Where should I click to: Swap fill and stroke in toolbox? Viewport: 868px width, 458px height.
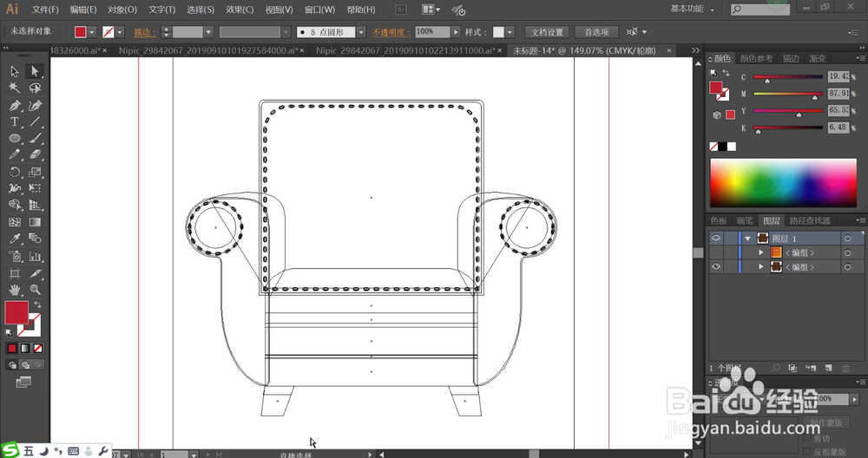(37, 304)
